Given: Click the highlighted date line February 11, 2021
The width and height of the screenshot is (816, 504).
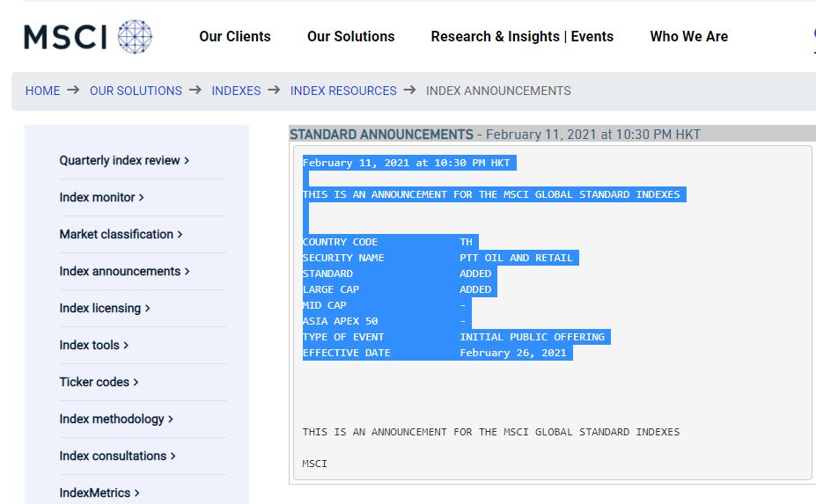Looking at the screenshot, I should (x=406, y=163).
